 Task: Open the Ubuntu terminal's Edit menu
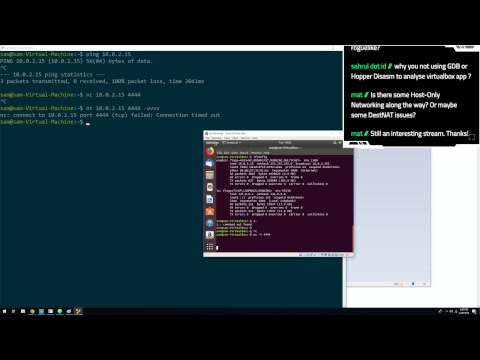pyautogui.click(x=227, y=153)
